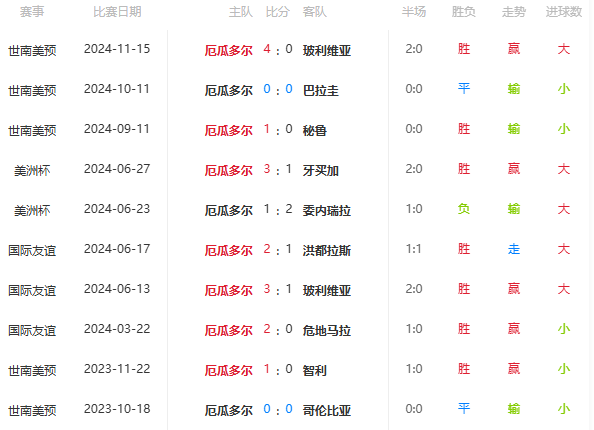Viewport: 594px width, 430px height.
Task: Click the 秘鲁 team name
Action: pos(314,130)
